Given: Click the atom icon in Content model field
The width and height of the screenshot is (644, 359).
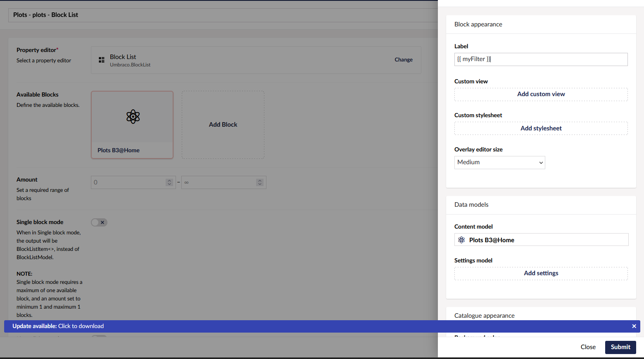Looking at the screenshot, I should (x=461, y=240).
